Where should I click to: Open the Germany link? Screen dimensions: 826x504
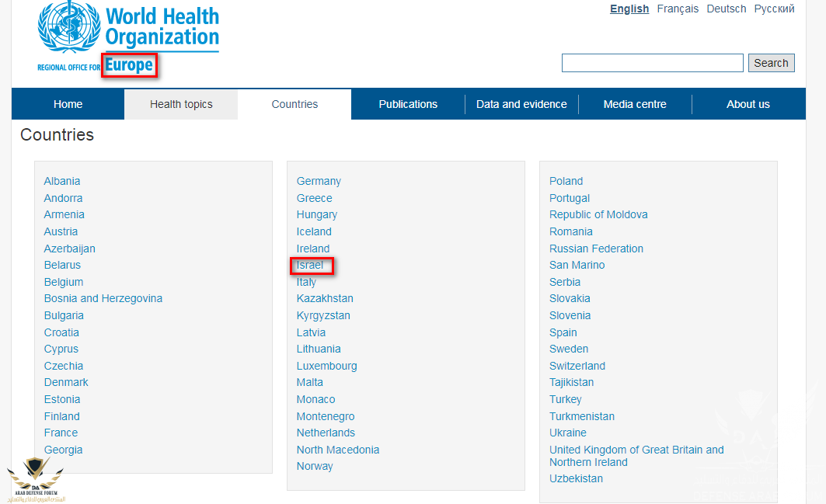[319, 181]
